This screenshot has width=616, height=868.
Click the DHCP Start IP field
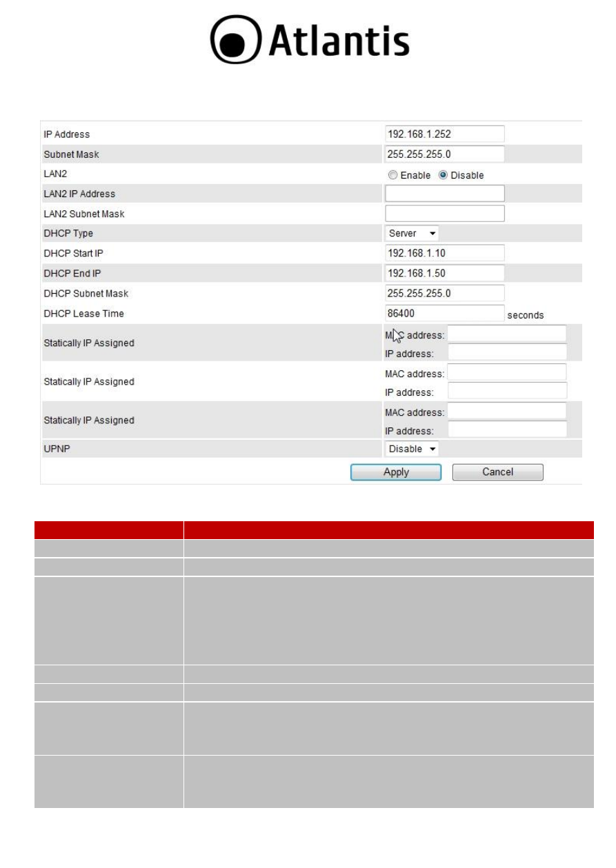(445, 253)
